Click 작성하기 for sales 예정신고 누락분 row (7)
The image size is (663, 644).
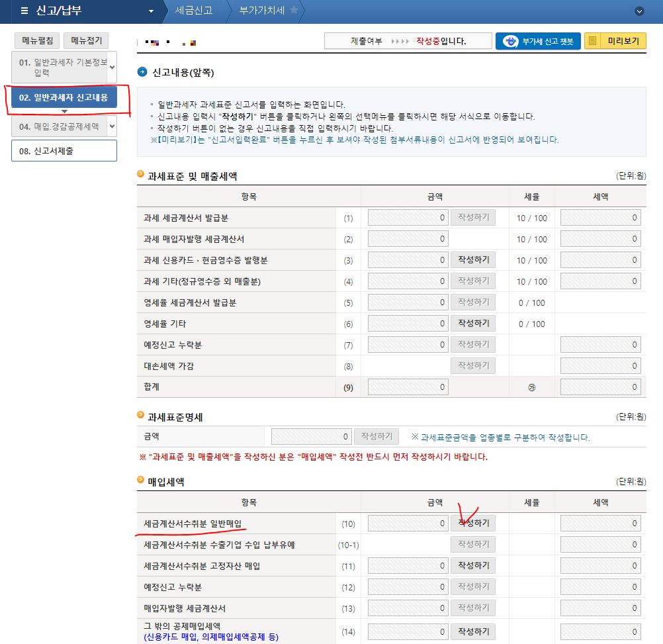473,344
